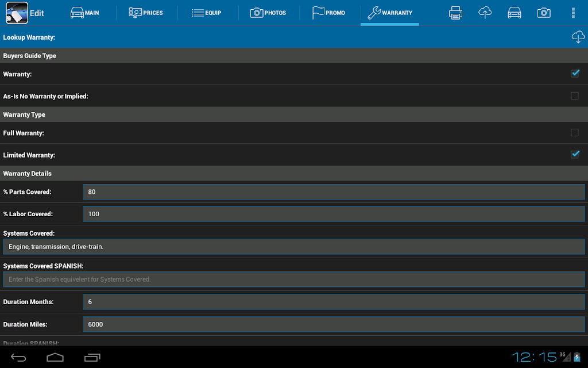588x368 pixels.
Task: Click the printer icon in toolbar
Action: pyautogui.click(x=455, y=13)
